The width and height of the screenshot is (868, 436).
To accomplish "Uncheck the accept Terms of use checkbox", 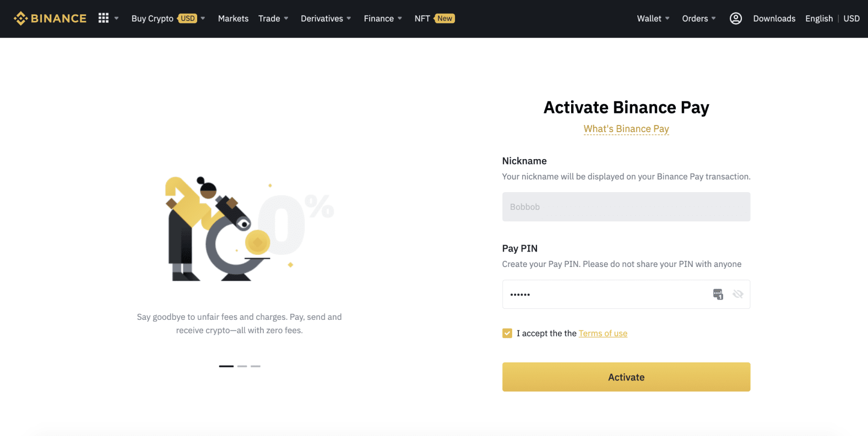I will pyautogui.click(x=507, y=333).
